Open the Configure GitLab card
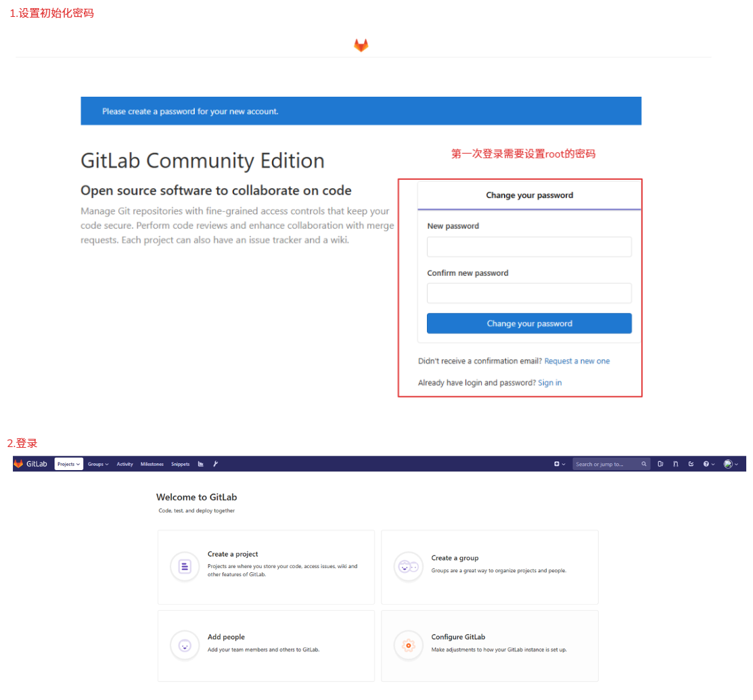 click(x=490, y=646)
